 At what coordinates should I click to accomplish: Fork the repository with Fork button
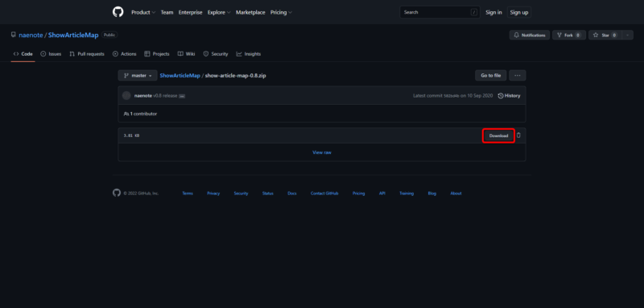click(x=569, y=35)
